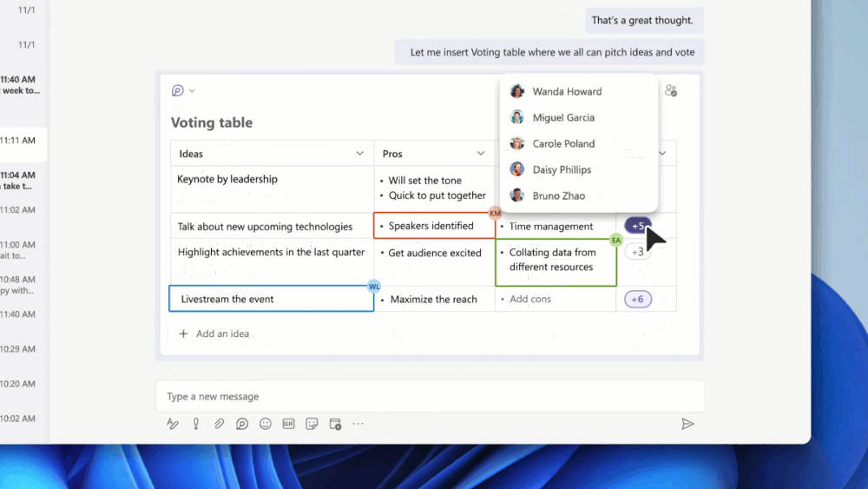
Task: Open the Loop component header dropdown chevron
Action: pyautogui.click(x=192, y=91)
